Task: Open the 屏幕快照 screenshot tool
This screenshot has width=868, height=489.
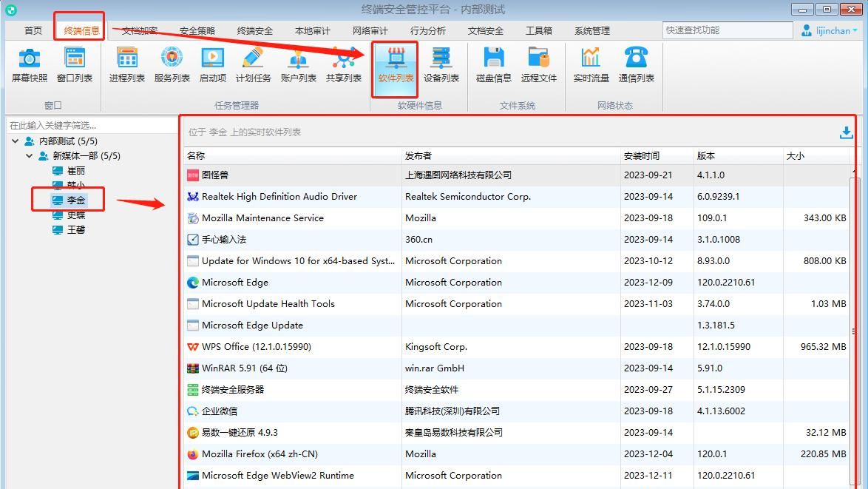Action: coord(30,65)
